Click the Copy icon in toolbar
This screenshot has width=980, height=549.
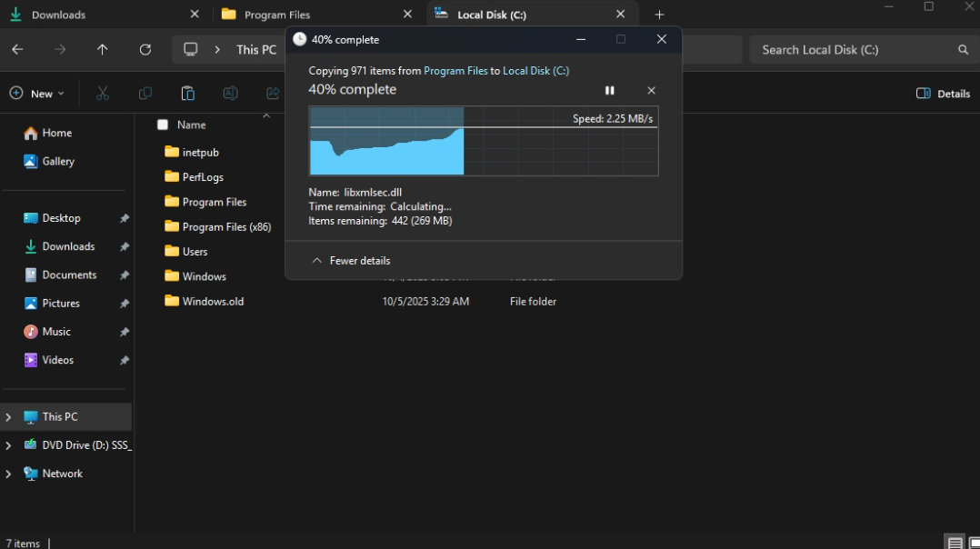pyautogui.click(x=145, y=94)
